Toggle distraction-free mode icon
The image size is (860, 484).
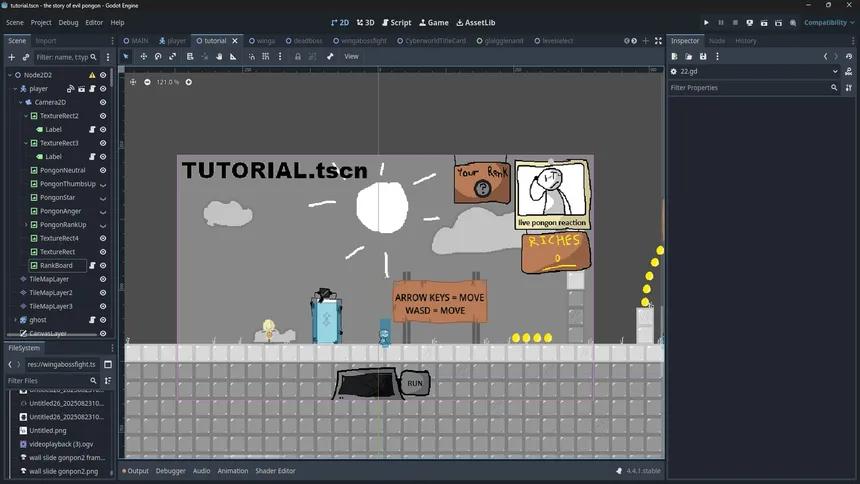[658, 41]
